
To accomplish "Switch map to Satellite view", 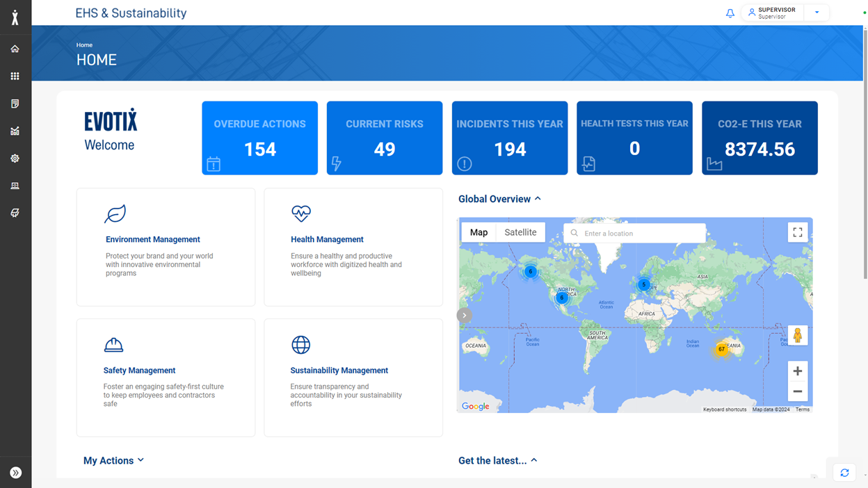I will pyautogui.click(x=521, y=231).
